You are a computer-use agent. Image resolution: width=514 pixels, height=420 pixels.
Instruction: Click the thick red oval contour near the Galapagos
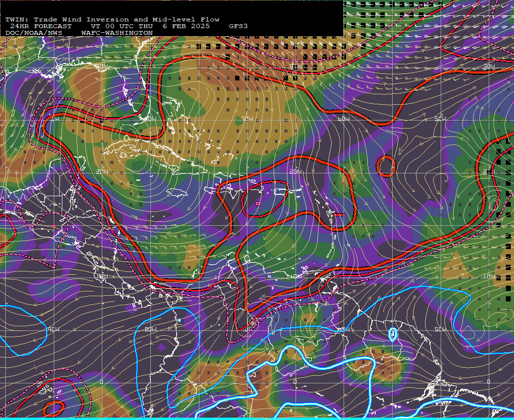click(x=54, y=409)
